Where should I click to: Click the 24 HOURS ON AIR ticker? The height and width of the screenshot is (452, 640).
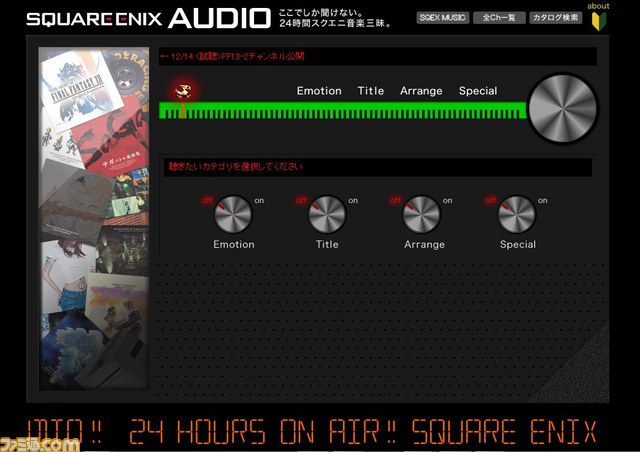click(312, 431)
